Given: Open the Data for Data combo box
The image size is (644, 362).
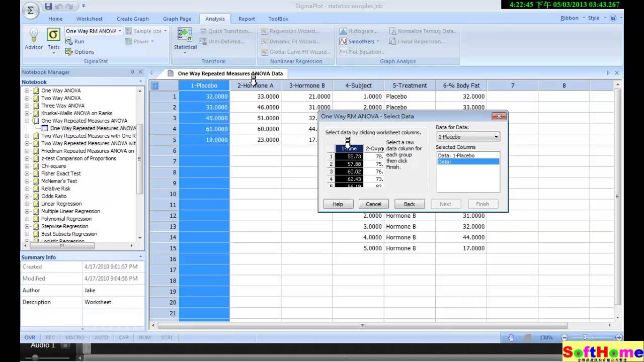Looking at the screenshot, I should point(468,137).
